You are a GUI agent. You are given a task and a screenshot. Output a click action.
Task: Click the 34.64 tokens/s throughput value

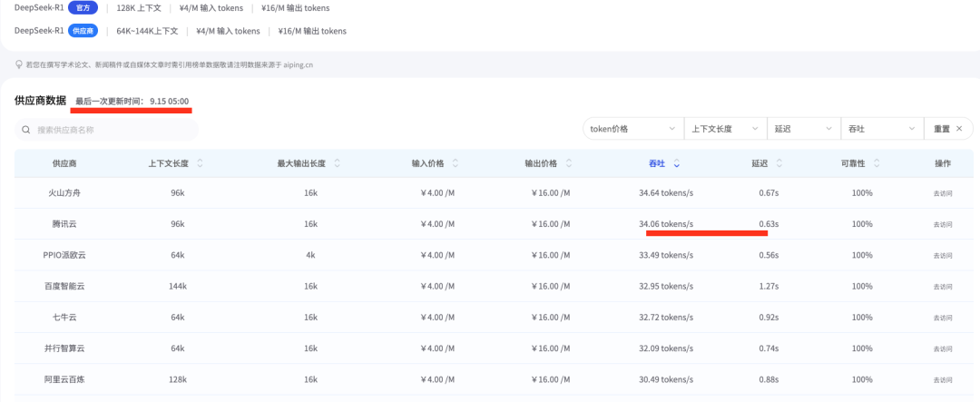[x=666, y=192]
